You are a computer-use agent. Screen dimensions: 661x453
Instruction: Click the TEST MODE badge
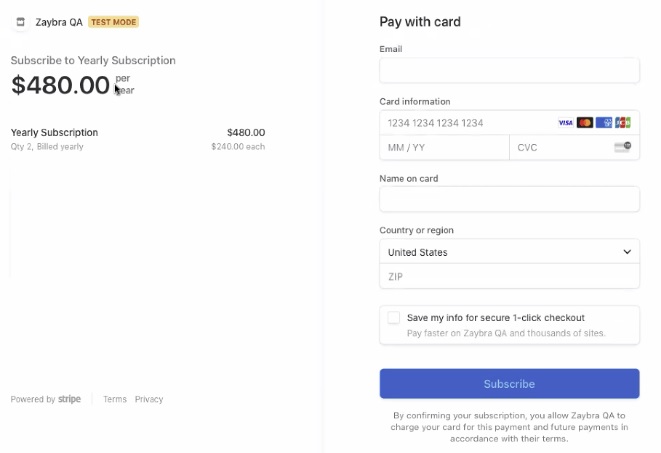[x=113, y=22]
